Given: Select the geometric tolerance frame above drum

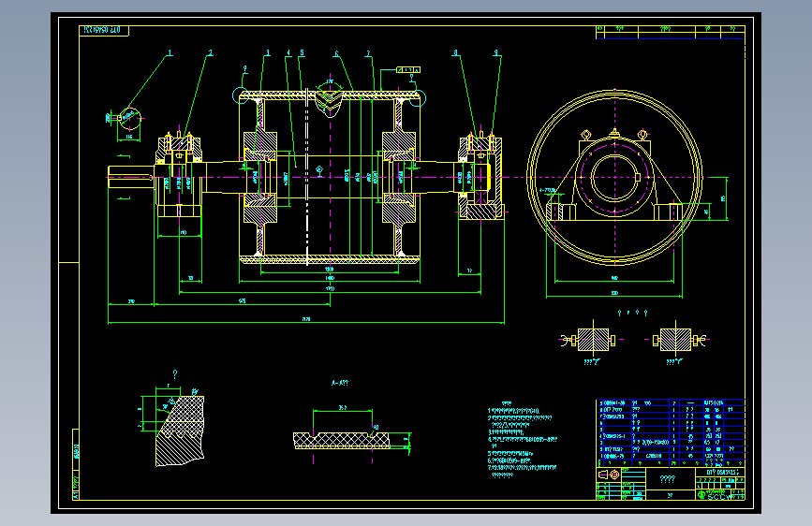Looking at the screenshot, I should [408, 70].
